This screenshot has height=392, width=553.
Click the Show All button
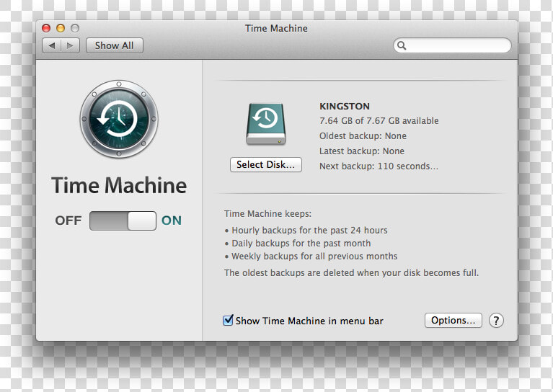coord(114,45)
